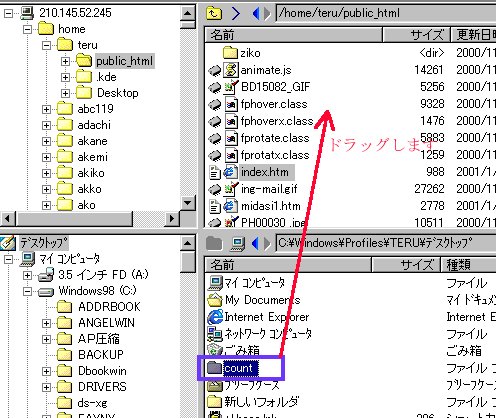The height and width of the screenshot is (418, 496).
Task: Expand the ANGELWIN folder node
Action: (x=46, y=323)
